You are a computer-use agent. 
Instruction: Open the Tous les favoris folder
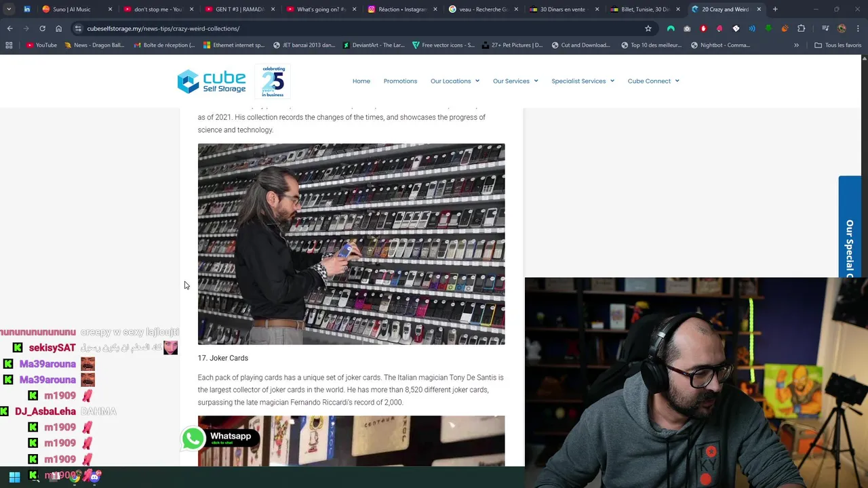tap(837, 45)
